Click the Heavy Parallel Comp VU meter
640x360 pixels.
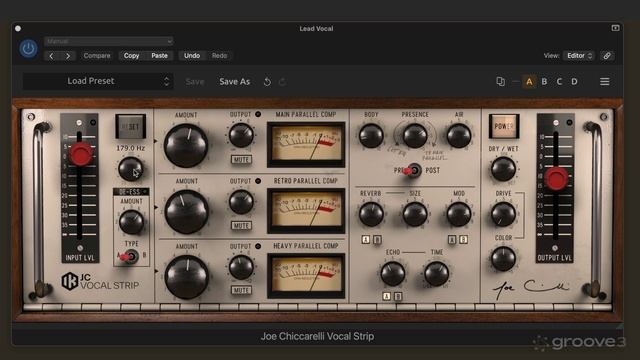point(306,276)
